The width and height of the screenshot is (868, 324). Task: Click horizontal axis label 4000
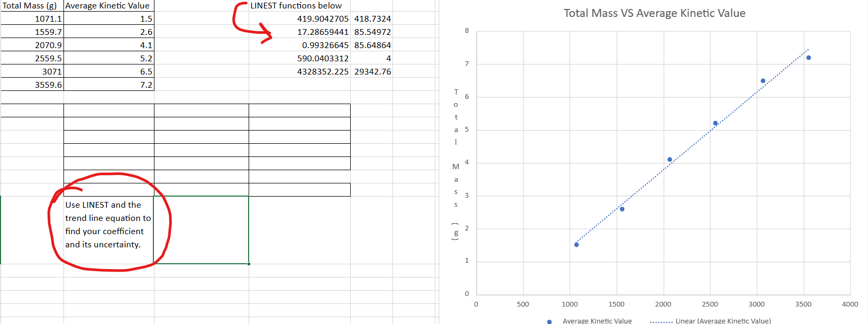[x=850, y=304]
